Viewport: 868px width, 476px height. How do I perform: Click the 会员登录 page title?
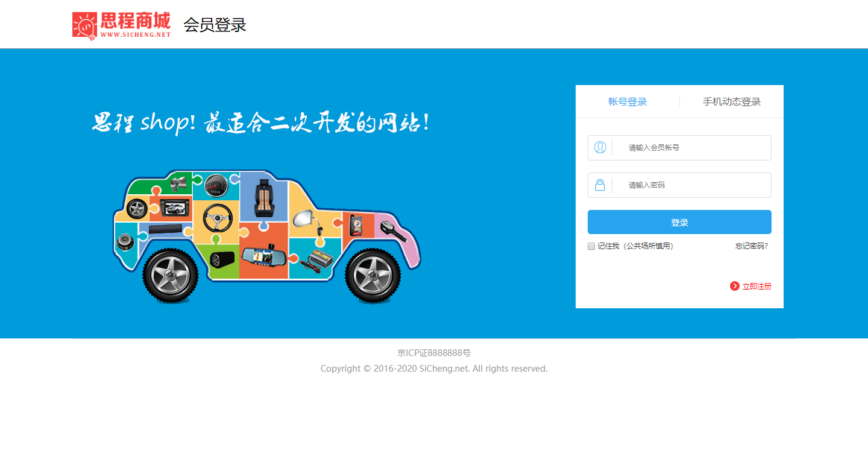[215, 25]
